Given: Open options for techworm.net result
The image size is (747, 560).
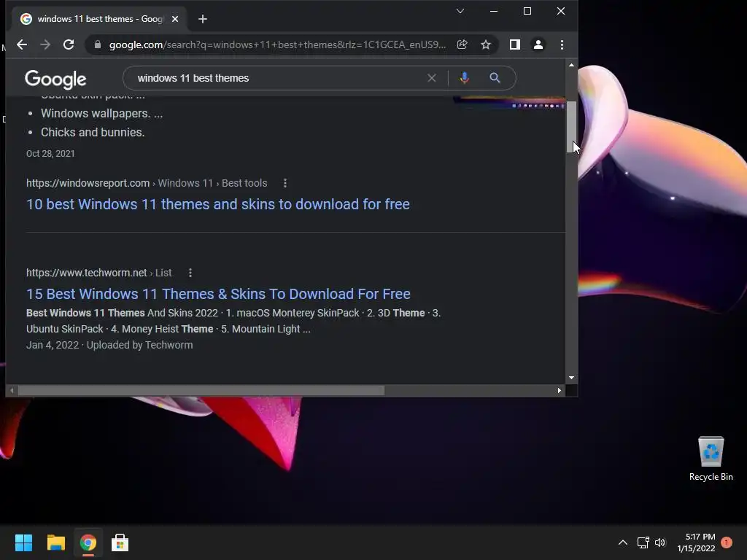Looking at the screenshot, I should point(190,273).
